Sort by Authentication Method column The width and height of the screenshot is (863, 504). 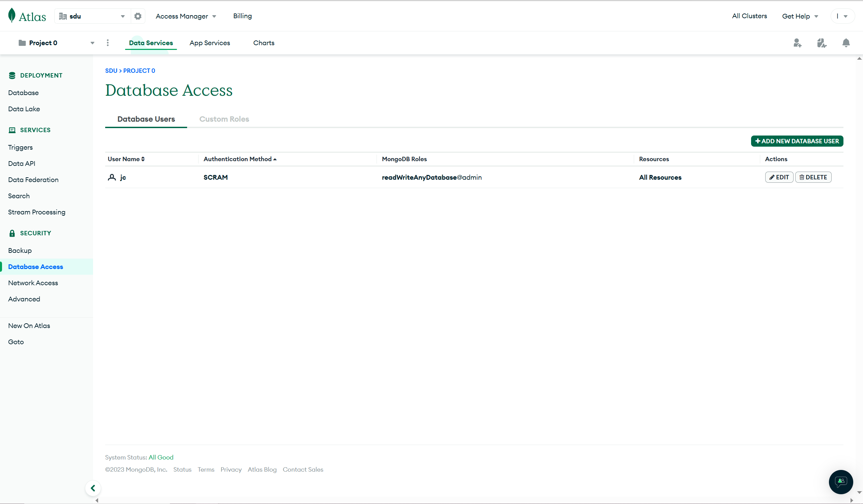pos(240,159)
